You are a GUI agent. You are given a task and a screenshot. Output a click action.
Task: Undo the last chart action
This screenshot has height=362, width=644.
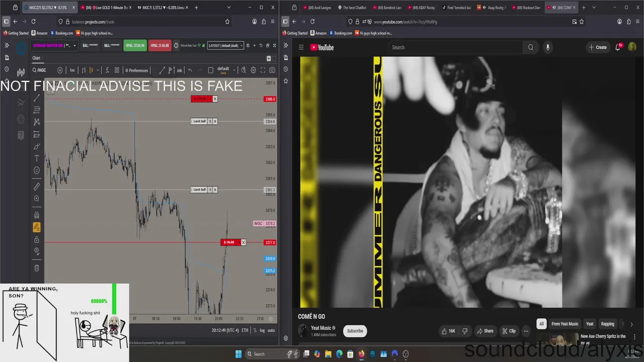point(190,70)
